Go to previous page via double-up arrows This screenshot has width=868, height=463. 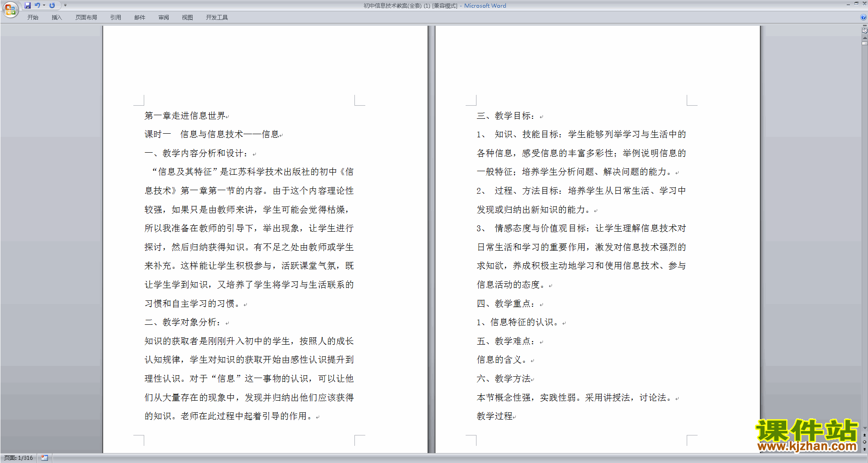pyautogui.click(x=864, y=435)
